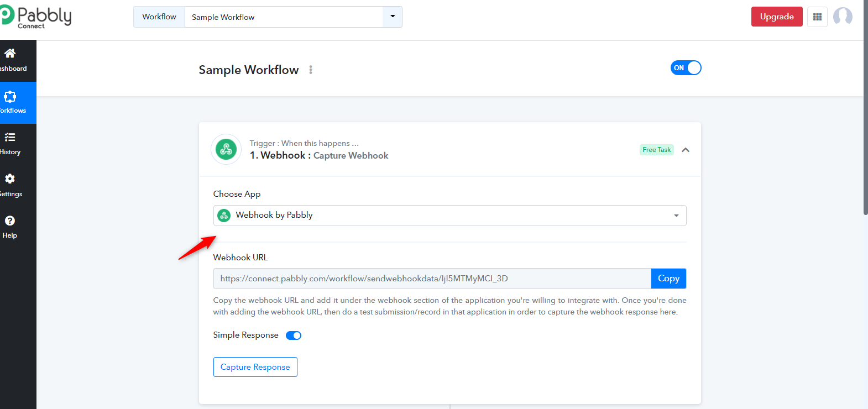Open Sample Workflow three-dot options menu
Viewport: 868px width, 409px height.
[311, 70]
